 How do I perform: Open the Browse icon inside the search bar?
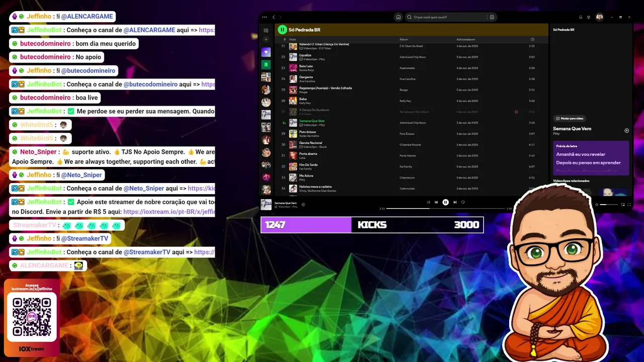pos(492,17)
